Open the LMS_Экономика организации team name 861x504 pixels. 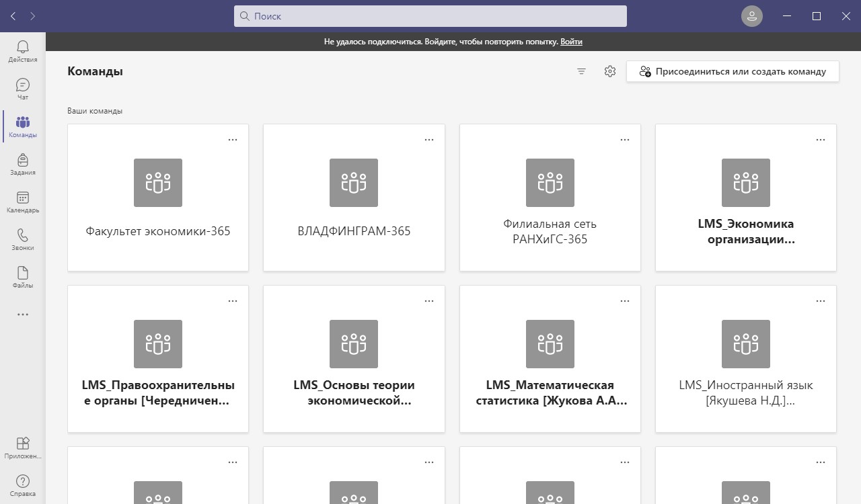[746, 231]
